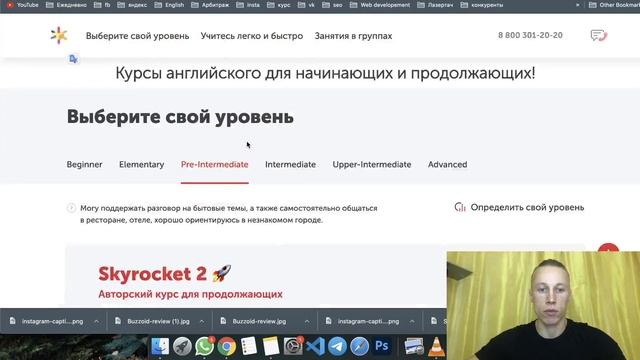Click the info icon beside level description
The width and height of the screenshot is (640, 360).
71,208
